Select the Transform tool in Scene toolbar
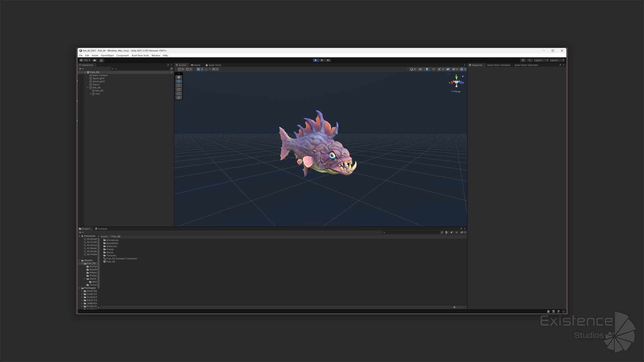The image size is (644, 362). (179, 98)
